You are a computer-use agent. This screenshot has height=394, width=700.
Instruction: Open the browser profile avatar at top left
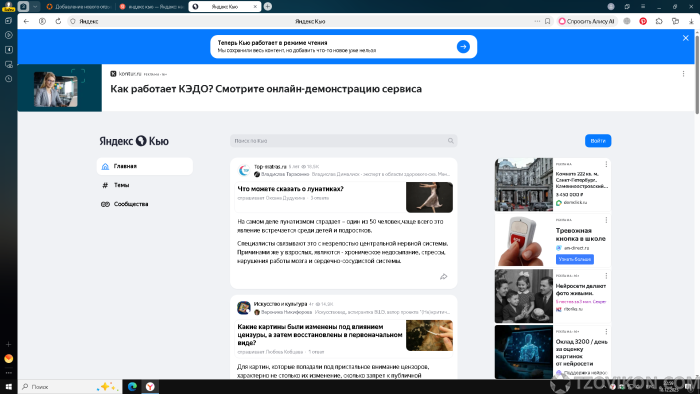pos(8,6)
